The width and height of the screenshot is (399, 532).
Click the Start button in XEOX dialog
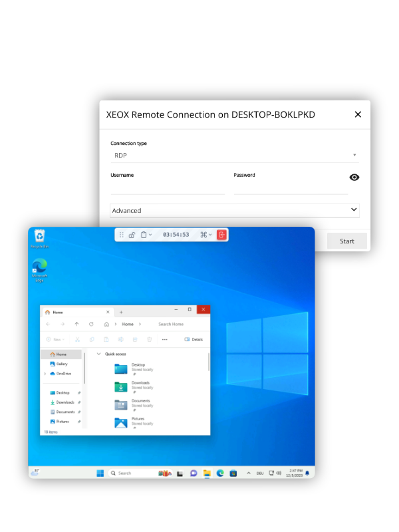(346, 241)
